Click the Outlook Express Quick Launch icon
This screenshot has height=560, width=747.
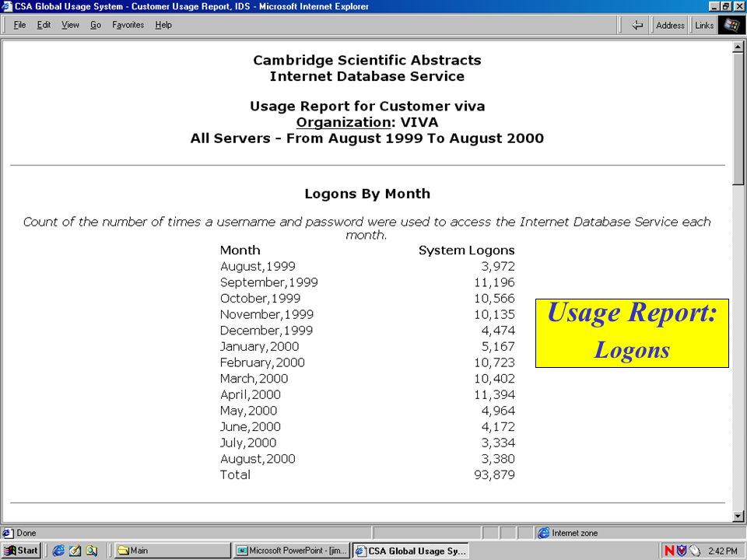[75, 551]
